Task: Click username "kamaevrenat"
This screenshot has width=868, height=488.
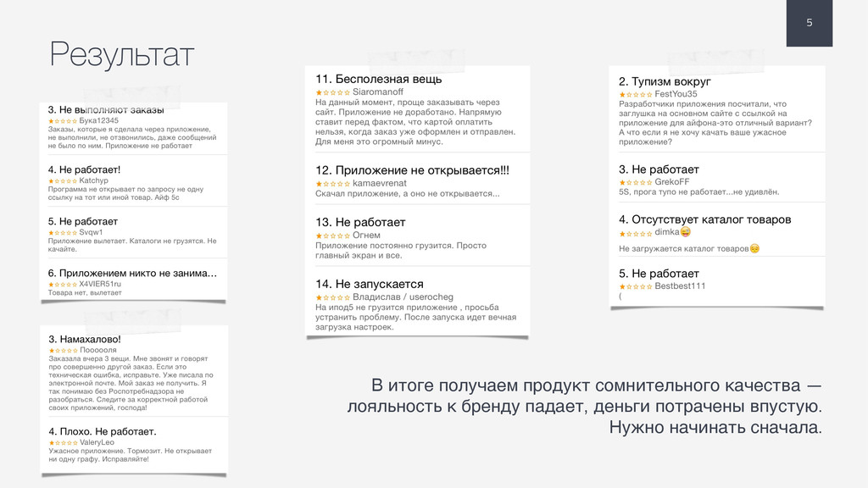Action: (x=380, y=183)
